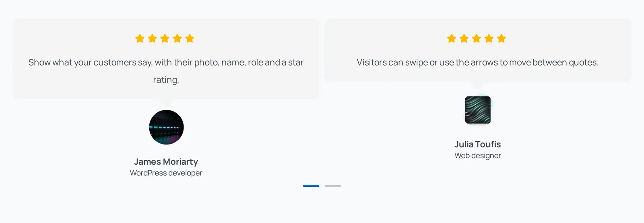Click fifth star in Julia Toufis's rating
Viewport: 644px width, 223px height.
pos(502,38)
